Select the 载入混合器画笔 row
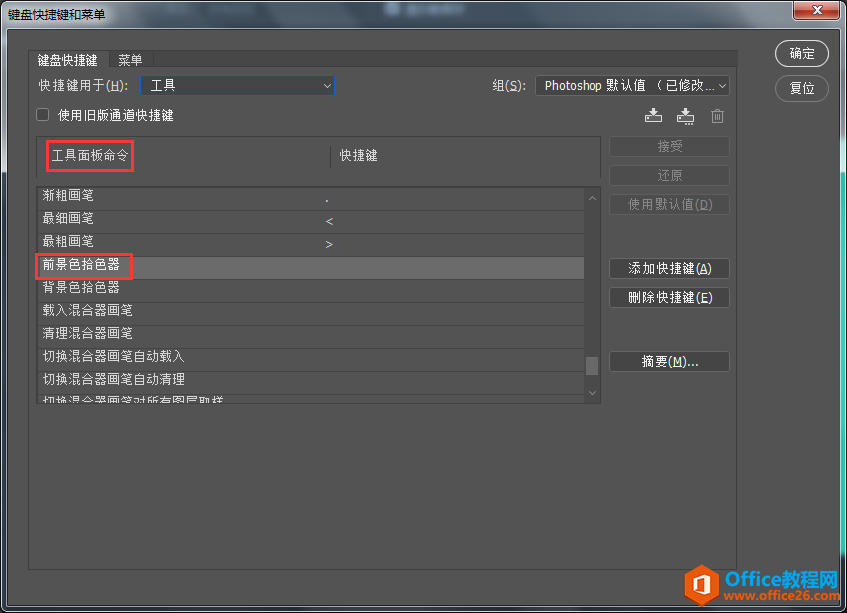Viewport: 847px width, 613px height. tap(311, 314)
